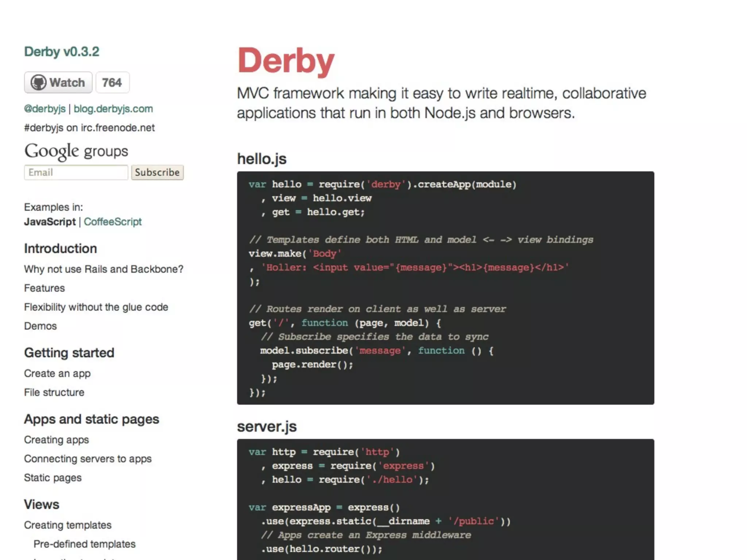The width and height of the screenshot is (747, 560).
Task: Click the 'MVC framework making it easy' tagline
Action: [x=441, y=103]
